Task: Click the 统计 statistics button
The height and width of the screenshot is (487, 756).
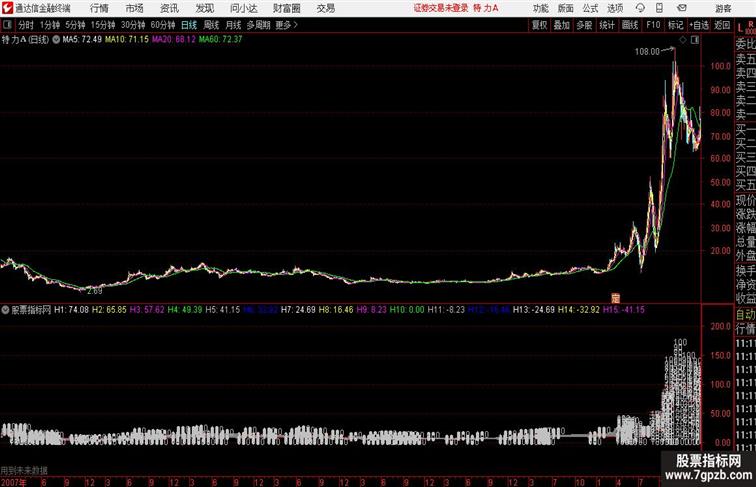Action: [x=607, y=25]
